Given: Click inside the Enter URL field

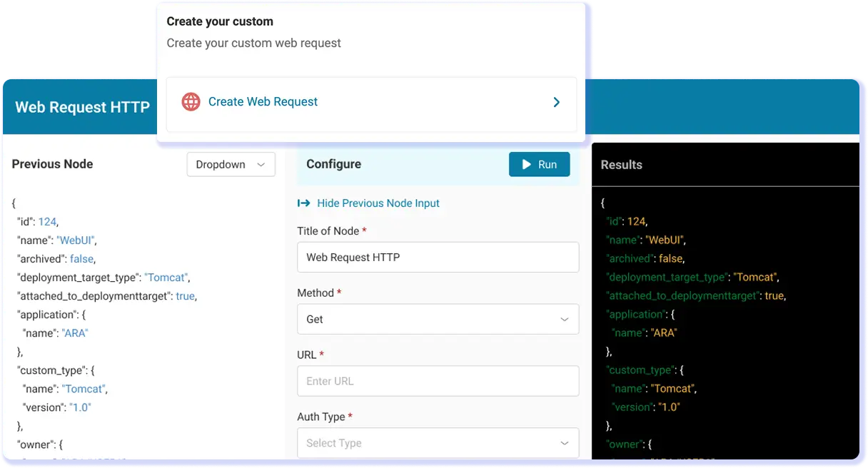Looking at the screenshot, I should [438, 381].
